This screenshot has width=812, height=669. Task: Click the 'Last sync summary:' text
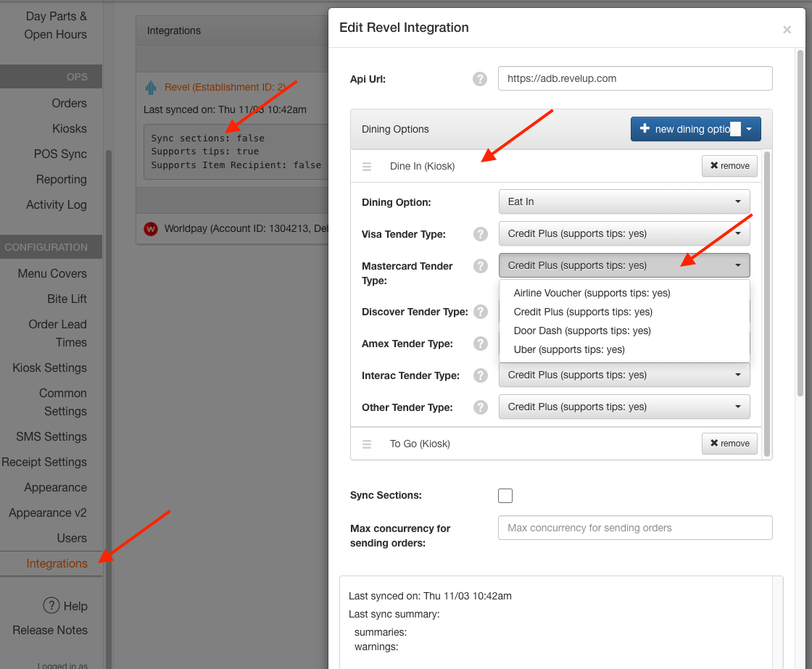[x=394, y=614]
